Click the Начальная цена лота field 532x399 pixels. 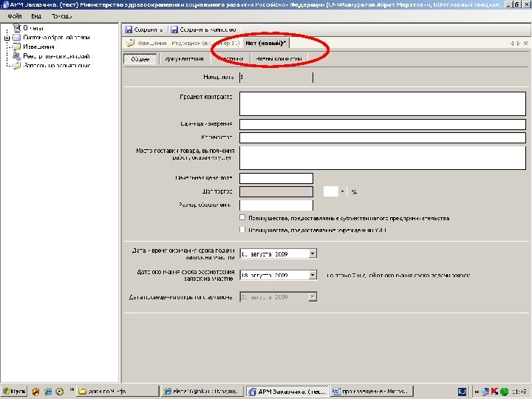pos(276,179)
